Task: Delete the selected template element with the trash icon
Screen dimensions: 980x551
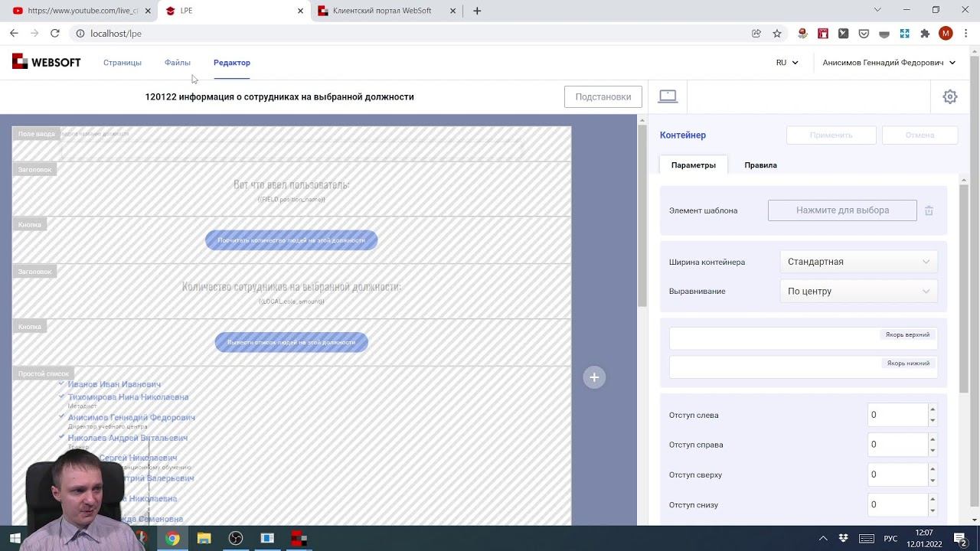Action: point(929,210)
